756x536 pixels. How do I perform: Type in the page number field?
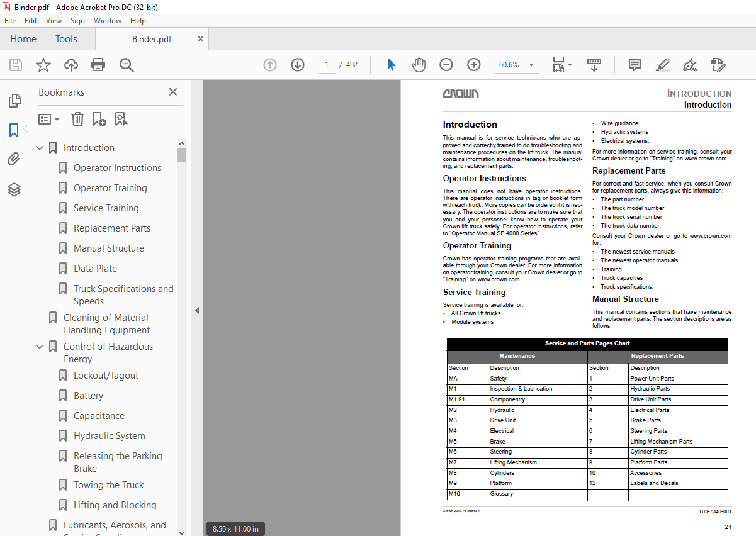coord(326,64)
